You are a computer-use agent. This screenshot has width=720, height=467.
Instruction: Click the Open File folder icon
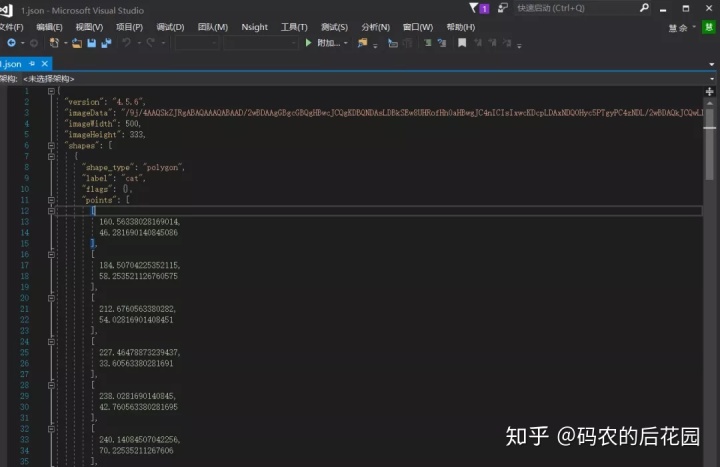77,43
